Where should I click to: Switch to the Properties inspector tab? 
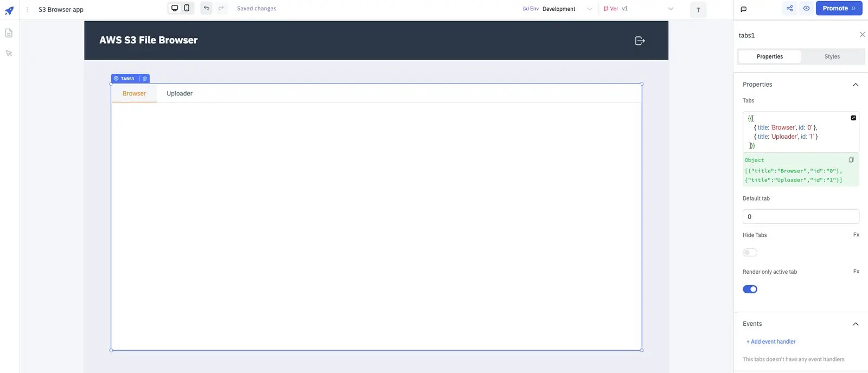pos(769,56)
